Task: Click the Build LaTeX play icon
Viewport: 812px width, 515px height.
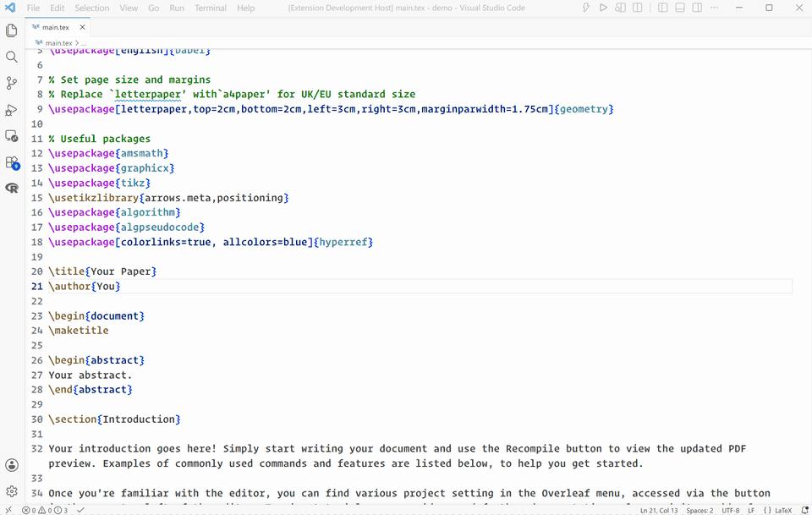Action: point(603,8)
